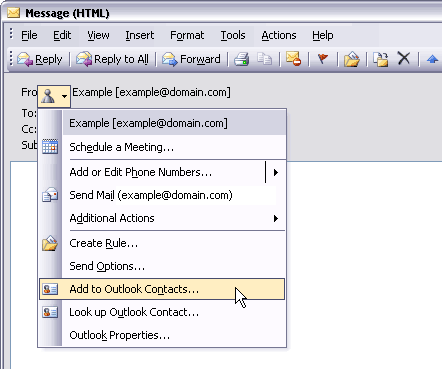Viewport: 442px width, 369px height.
Task: Click Reply to All
Action: pos(112,59)
